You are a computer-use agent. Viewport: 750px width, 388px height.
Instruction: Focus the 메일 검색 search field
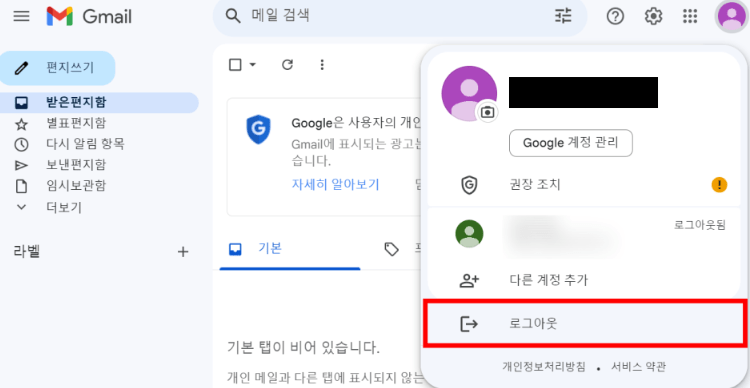(x=399, y=16)
